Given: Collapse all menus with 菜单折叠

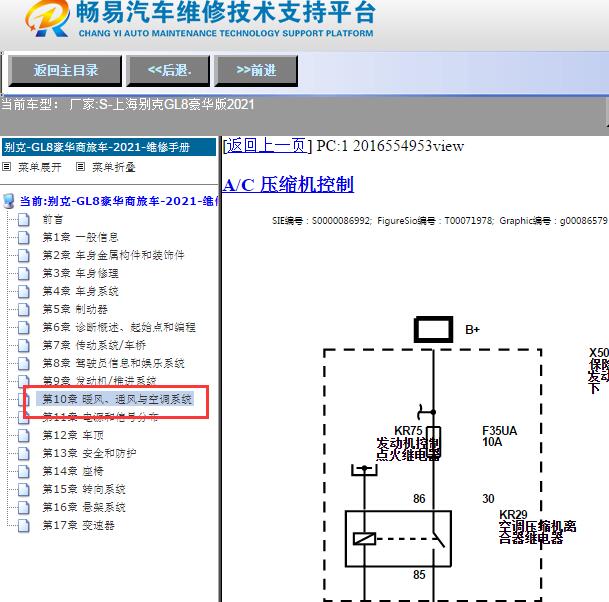Looking at the screenshot, I should pyautogui.click(x=114, y=167).
